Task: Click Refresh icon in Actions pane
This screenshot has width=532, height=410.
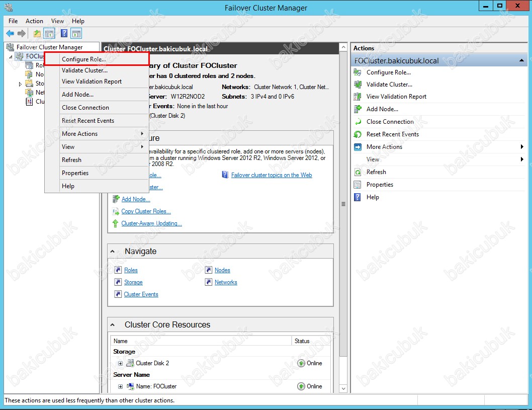Action: coord(358,172)
